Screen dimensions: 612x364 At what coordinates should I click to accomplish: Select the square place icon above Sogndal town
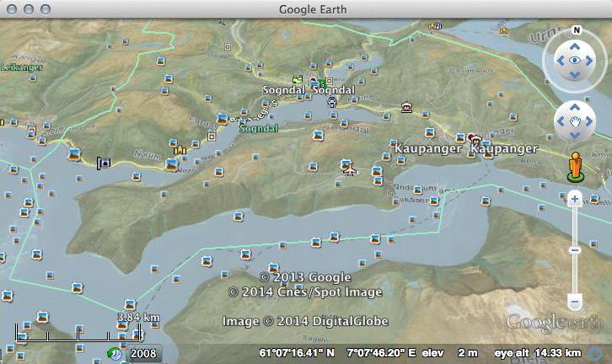click(228, 47)
